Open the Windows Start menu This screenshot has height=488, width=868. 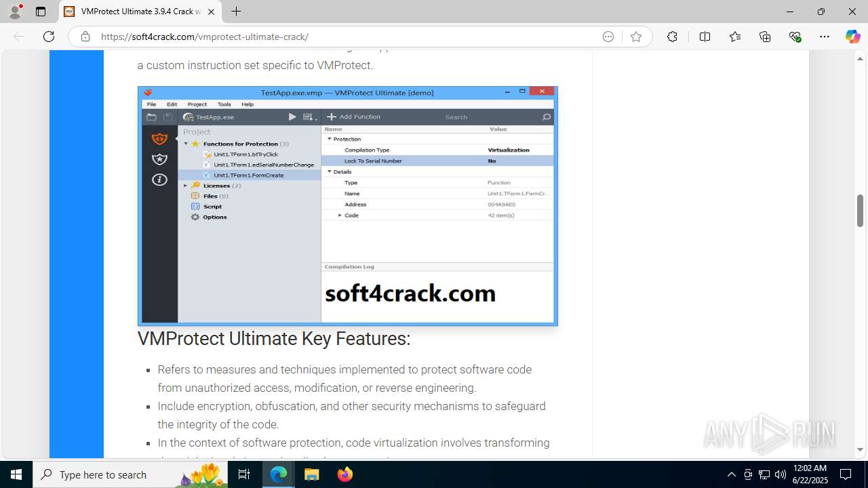pyautogui.click(x=16, y=474)
